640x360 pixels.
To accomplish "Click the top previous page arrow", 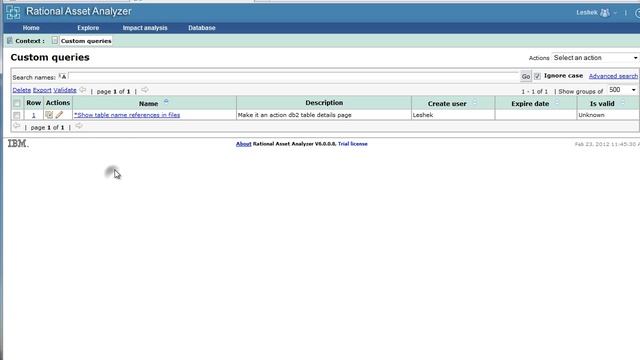I will (x=82, y=90).
